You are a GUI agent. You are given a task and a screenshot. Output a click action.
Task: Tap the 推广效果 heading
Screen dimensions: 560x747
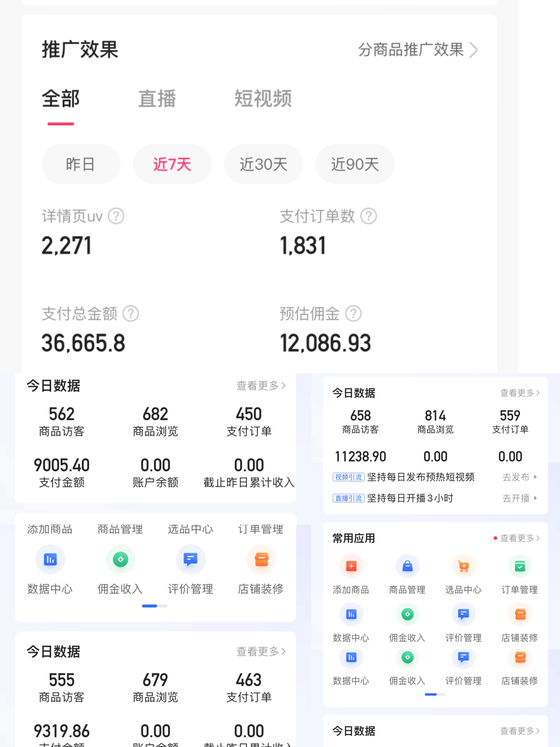[x=80, y=50]
